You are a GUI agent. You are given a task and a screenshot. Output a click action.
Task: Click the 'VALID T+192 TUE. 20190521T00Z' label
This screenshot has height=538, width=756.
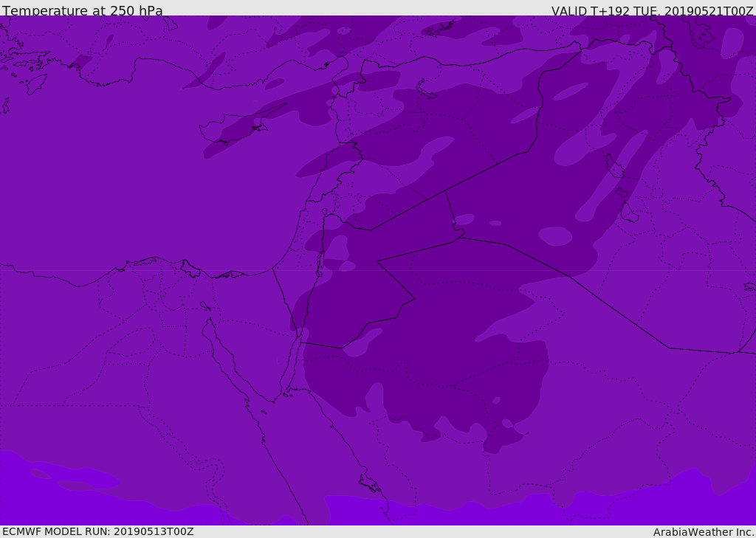pyautogui.click(x=653, y=10)
